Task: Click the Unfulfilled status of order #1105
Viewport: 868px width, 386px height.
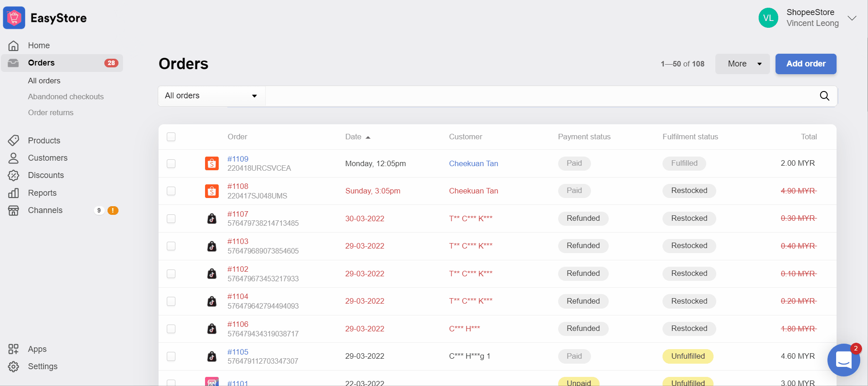Action: pyautogui.click(x=688, y=356)
